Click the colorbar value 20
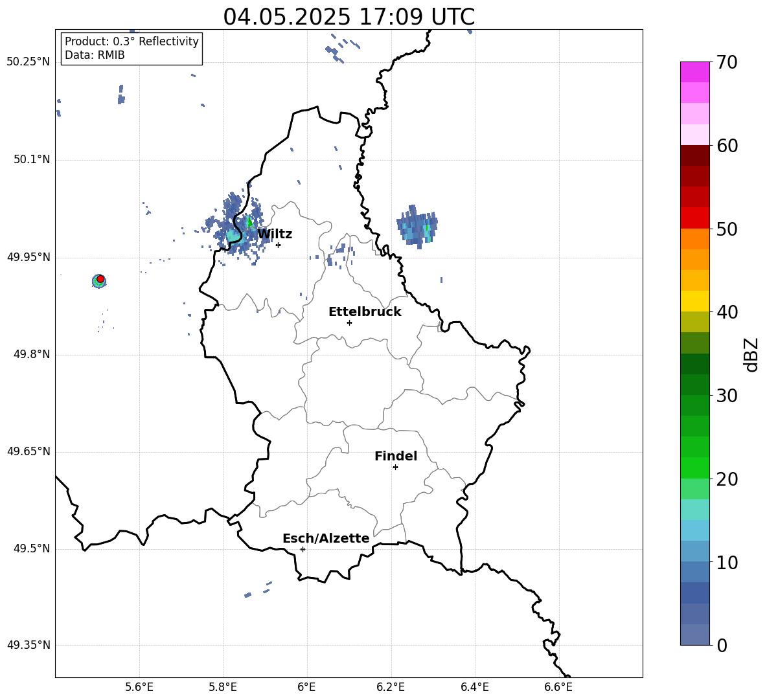 pyautogui.click(x=727, y=479)
